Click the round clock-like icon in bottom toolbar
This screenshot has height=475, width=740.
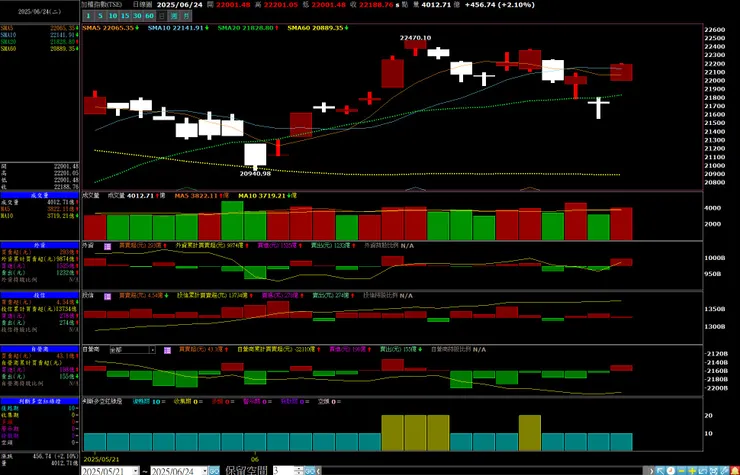tap(671, 471)
